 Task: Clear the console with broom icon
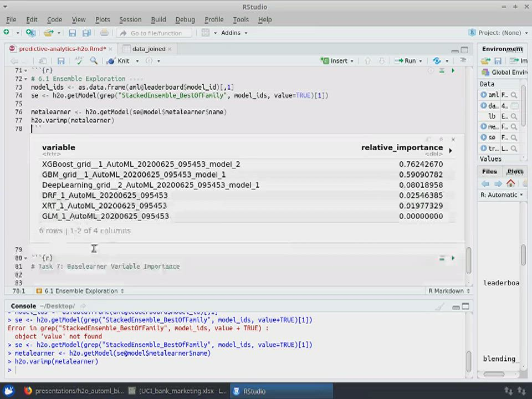coord(439,306)
